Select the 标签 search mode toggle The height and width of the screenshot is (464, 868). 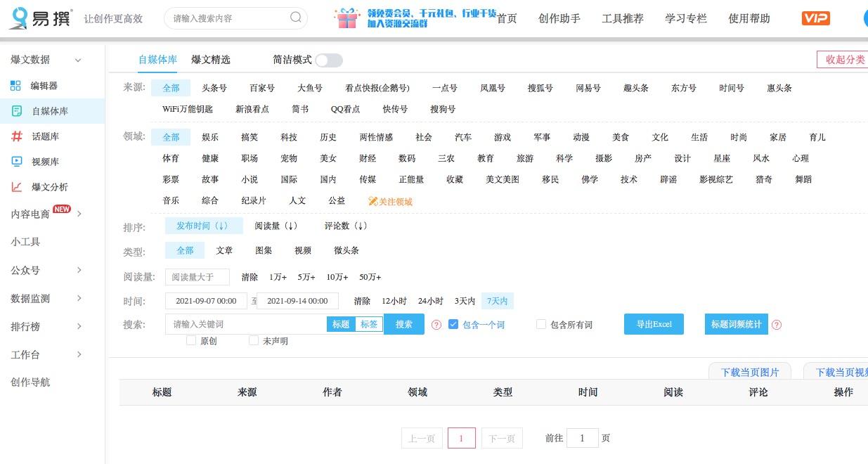(369, 324)
